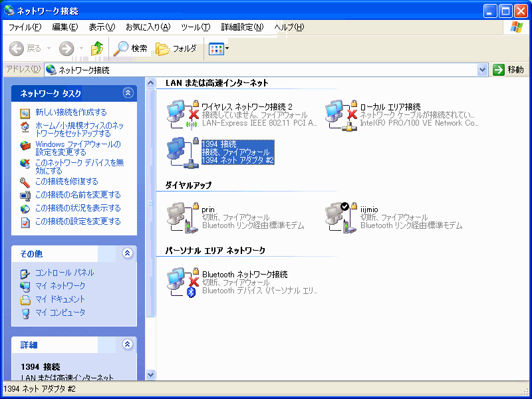Image resolution: width=532 pixels, height=399 pixels.
Task: Click the マイ ネットワーク icon
Action: [25, 287]
